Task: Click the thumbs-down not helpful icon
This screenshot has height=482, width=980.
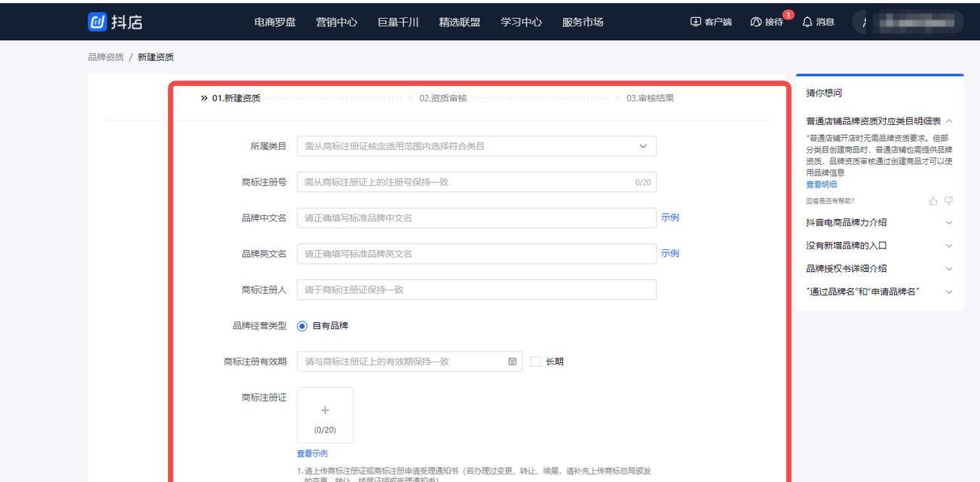Action: tap(948, 201)
